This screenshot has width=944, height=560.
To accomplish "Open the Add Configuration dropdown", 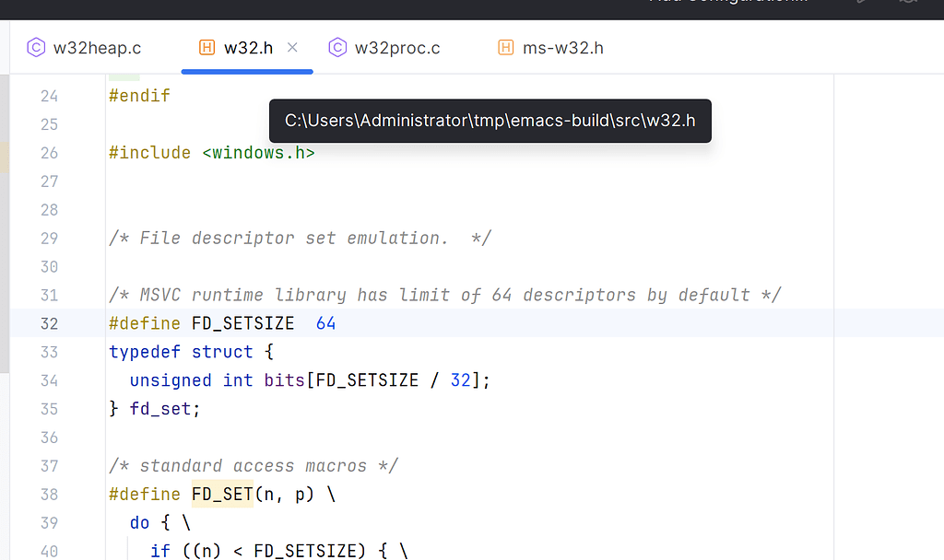I will click(727, 3).
